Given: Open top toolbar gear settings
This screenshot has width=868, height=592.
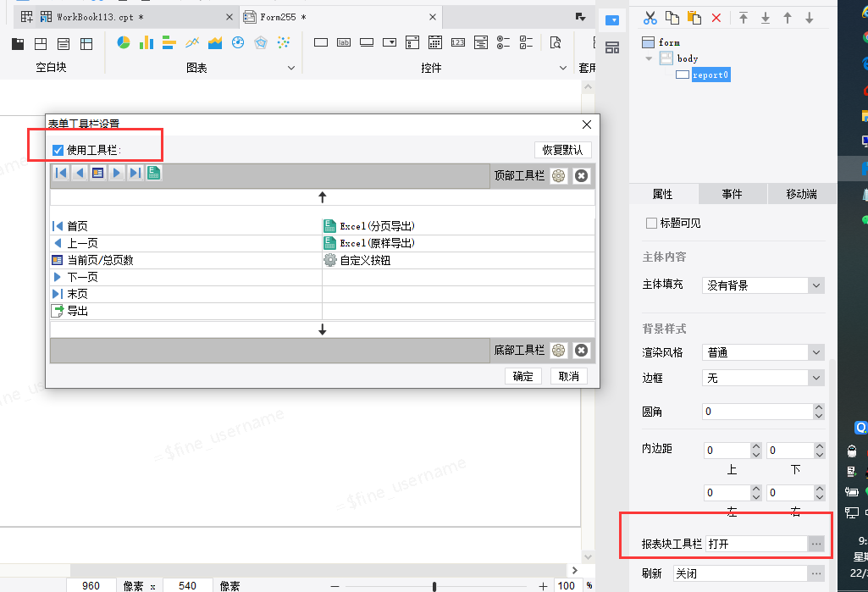Looking at the screenshot, I should pos(559,175).
